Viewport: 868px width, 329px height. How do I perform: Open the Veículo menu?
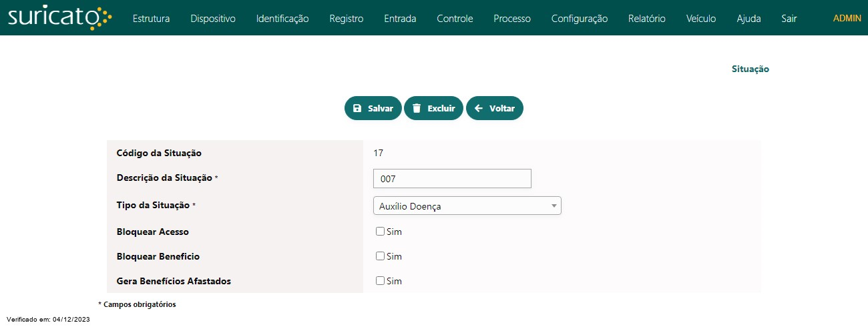(701, 19)
